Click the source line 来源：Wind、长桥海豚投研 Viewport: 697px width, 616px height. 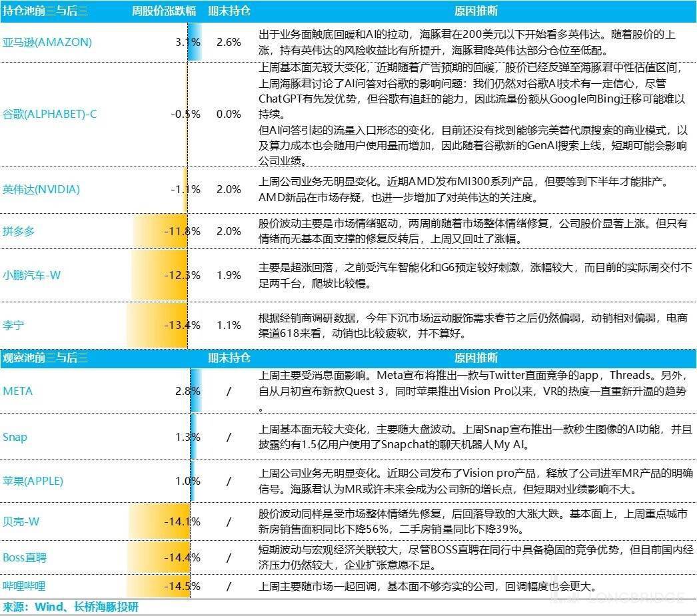[x=70, y=607]
